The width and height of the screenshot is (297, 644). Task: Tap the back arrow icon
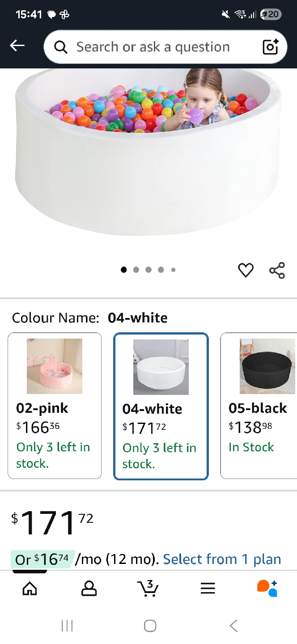pos(17,46)
